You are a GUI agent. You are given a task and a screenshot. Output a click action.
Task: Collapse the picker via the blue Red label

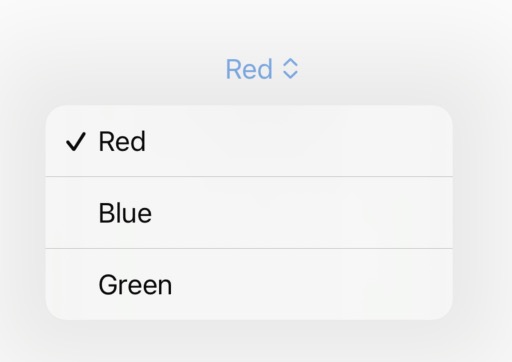(x=249, y=69)
